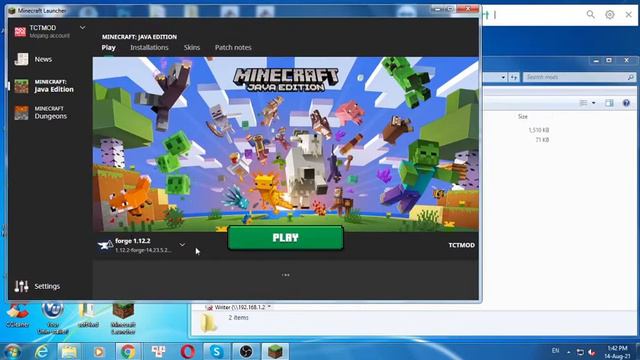
Task: Open Opera browser from the taskbar
Action: (x=188, y=351)
